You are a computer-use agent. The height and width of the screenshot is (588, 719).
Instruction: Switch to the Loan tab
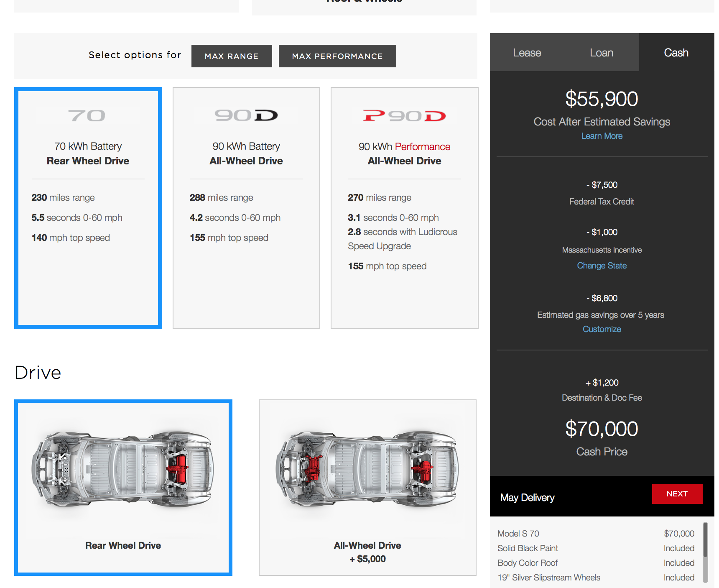(602, 53)
